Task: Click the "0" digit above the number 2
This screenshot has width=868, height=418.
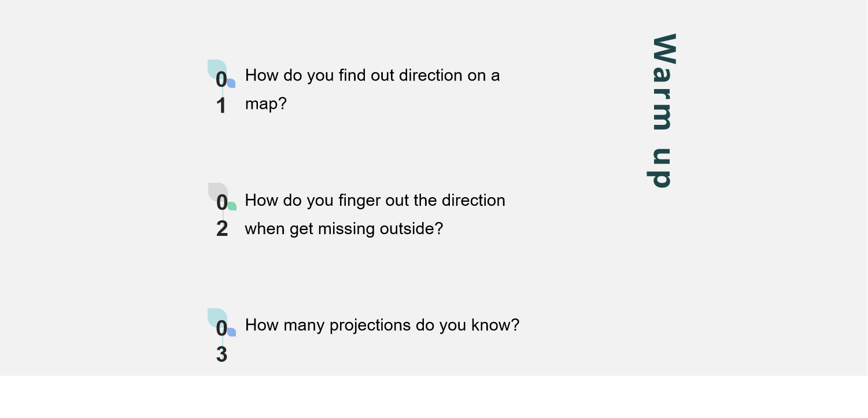Action: click(x=221, y=203)
